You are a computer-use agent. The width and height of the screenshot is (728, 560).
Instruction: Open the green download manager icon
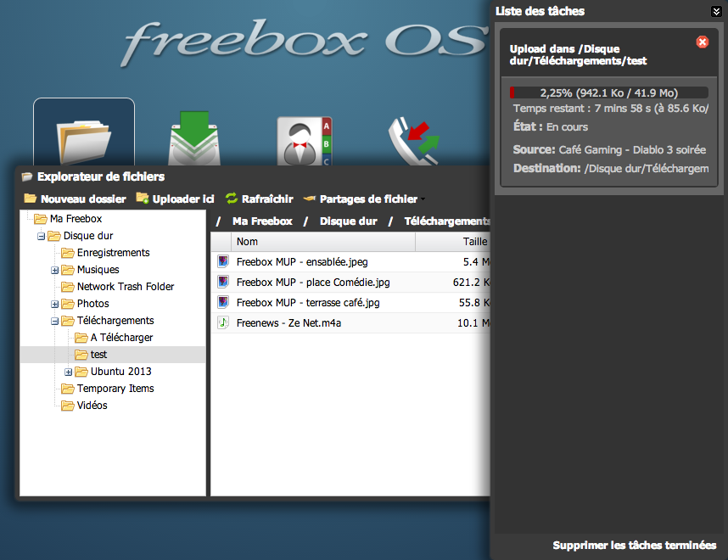click(x=194, y=138)
